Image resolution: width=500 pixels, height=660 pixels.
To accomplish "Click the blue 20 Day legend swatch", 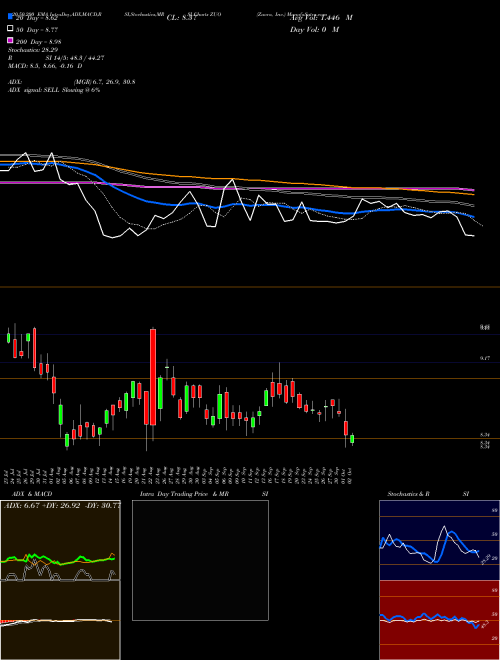I will [11, 17].
